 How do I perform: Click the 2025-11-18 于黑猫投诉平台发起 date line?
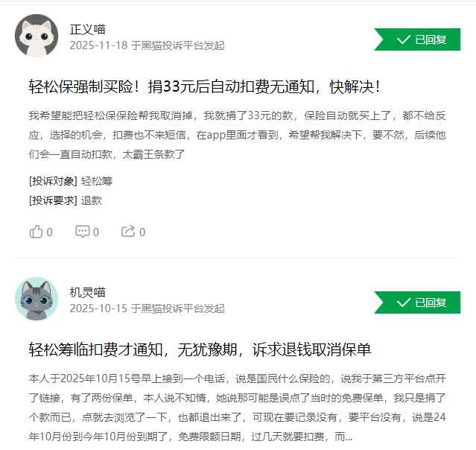click(x=147, y=45)
